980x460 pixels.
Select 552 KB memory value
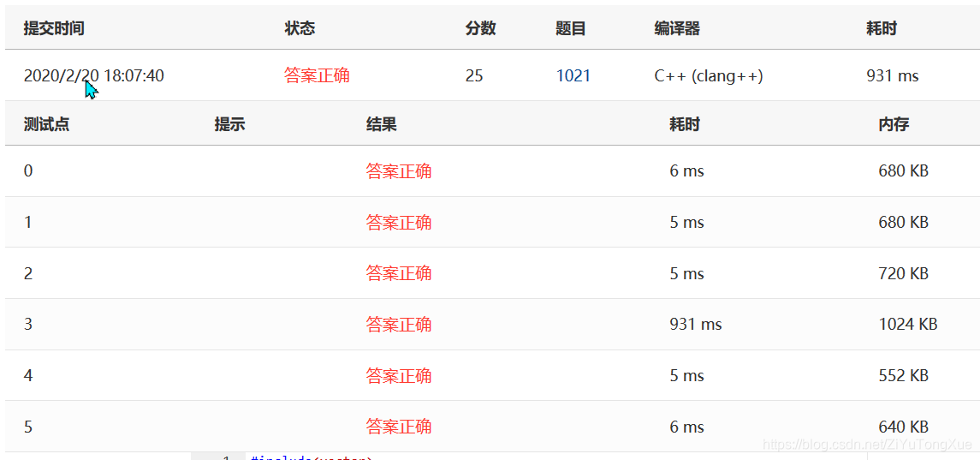click(x=903, y=375)
